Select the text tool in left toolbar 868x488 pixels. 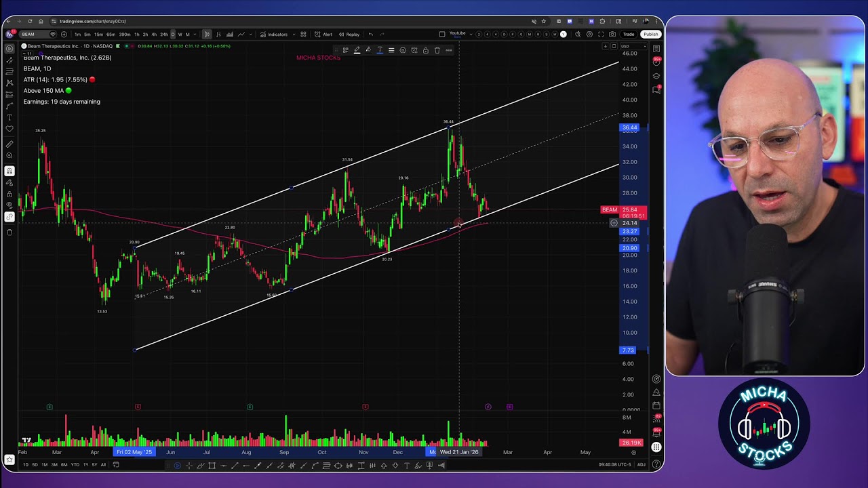click(x=9, y=117)
